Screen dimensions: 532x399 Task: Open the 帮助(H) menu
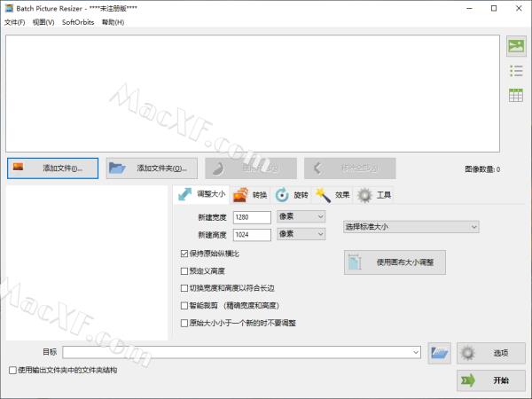point(113,22)
